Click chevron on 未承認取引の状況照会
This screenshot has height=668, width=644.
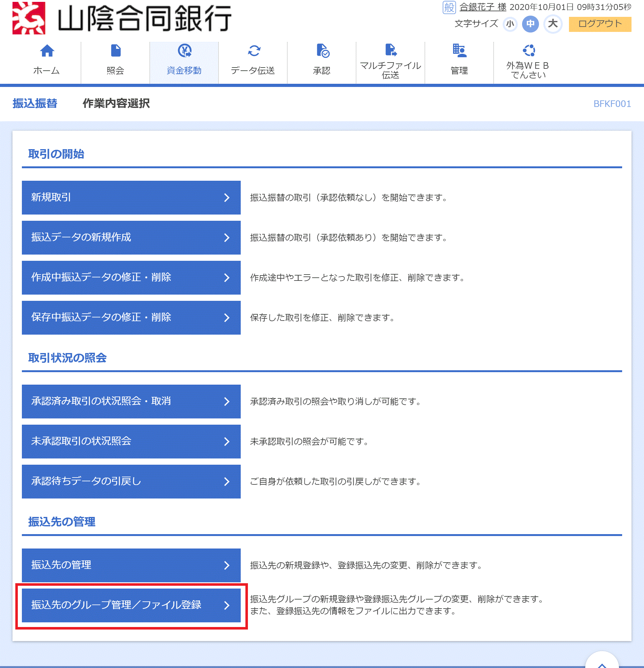[x=227, y=442]
